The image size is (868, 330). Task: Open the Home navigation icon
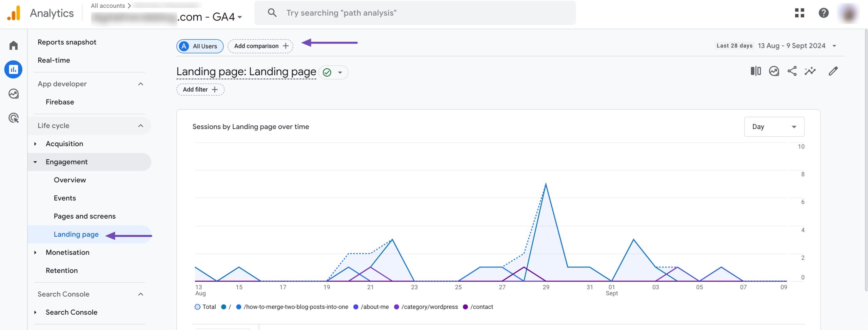(x=14, y=45)
